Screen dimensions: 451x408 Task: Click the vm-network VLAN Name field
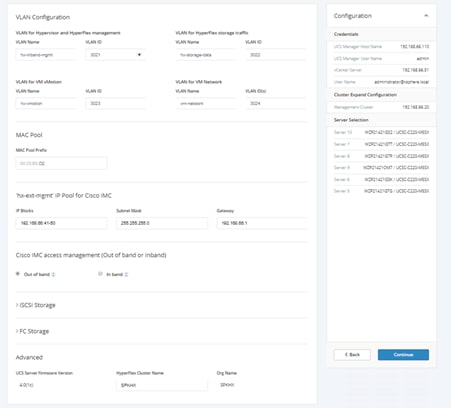pyautogui.click(x=205, y=103)
